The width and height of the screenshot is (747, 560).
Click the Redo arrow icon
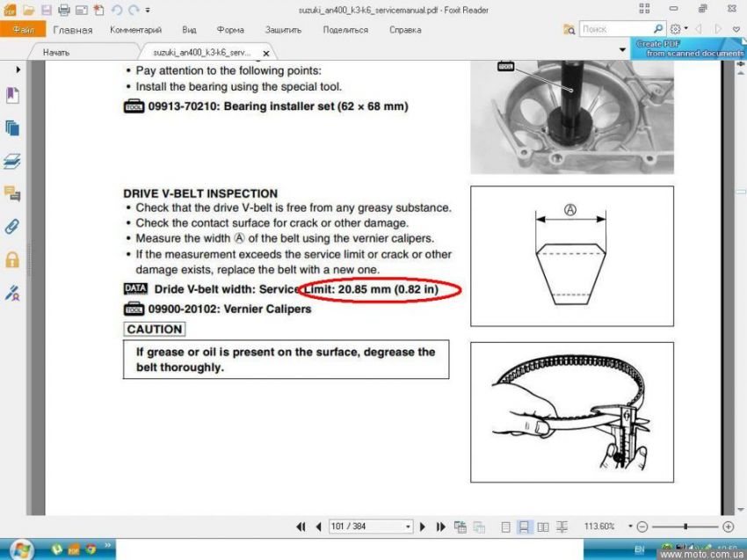point(134,10)
